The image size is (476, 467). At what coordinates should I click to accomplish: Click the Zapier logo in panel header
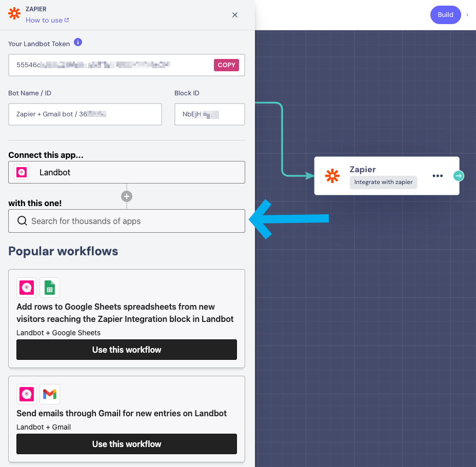click(x=14, y=14)
